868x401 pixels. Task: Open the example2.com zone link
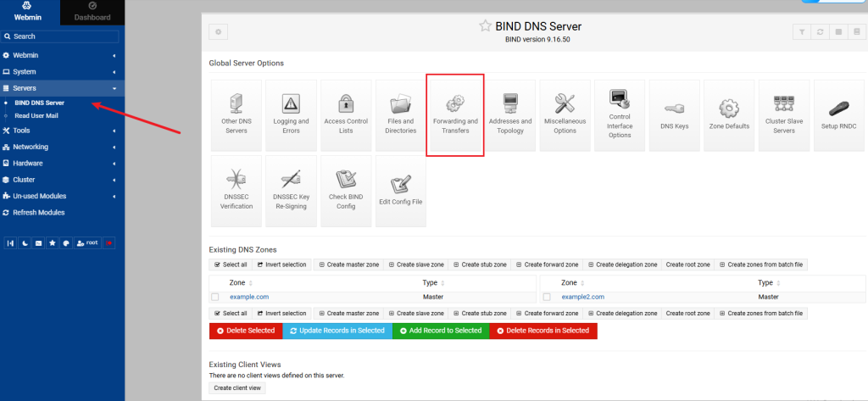click(583, 297)
